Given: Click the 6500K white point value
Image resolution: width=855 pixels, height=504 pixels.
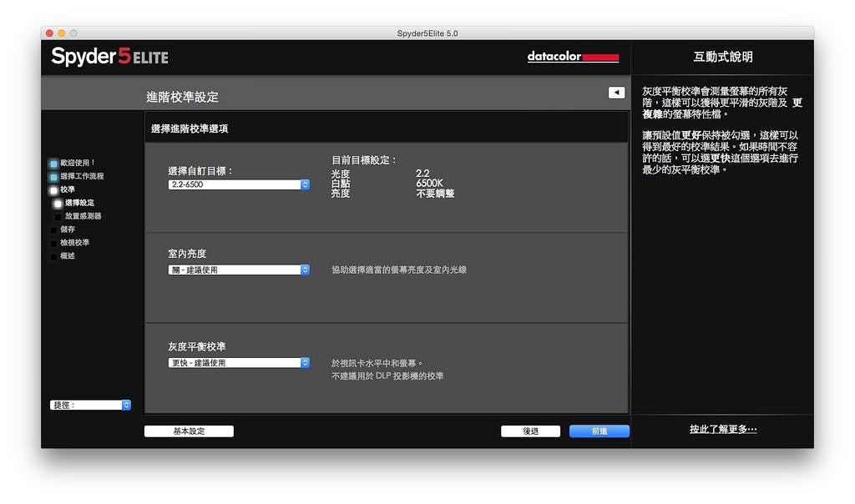Looking at the screenshot, I should pos(430,183).
